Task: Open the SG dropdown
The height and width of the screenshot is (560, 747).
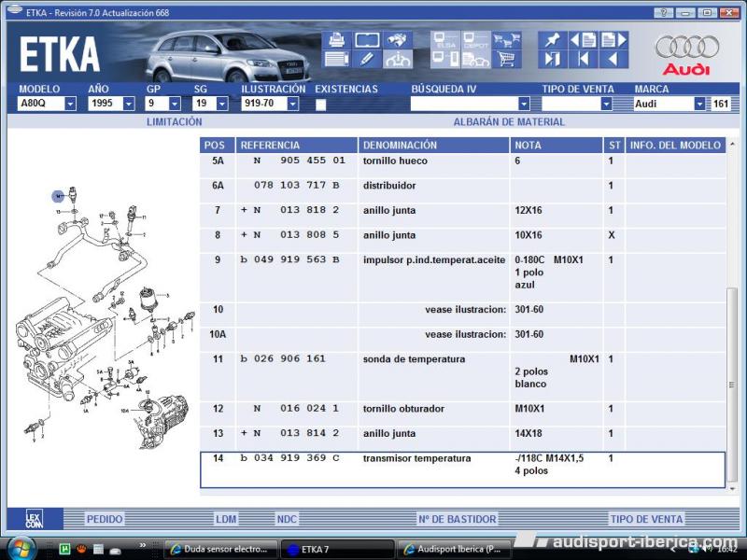Action: (x=222, y=104)
